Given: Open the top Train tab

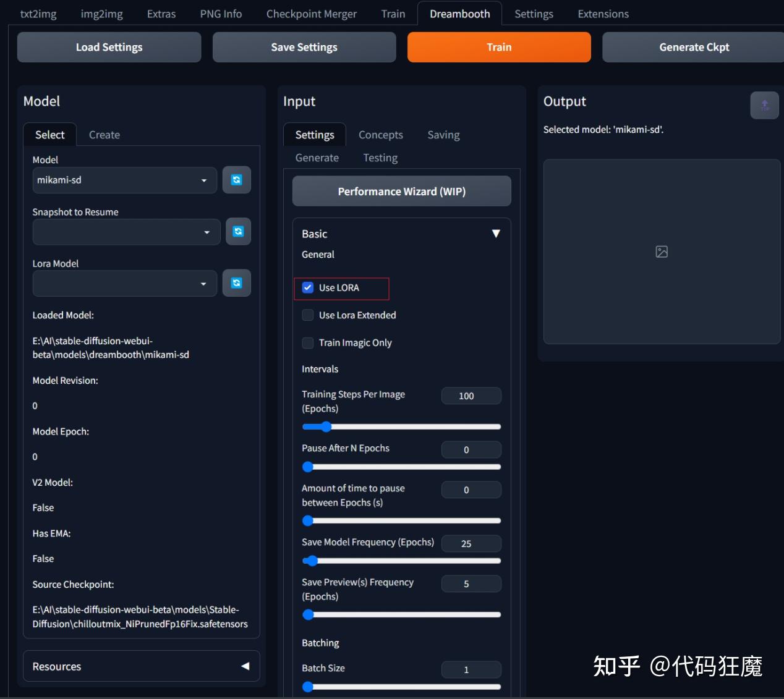Looking at the screenshot, I should [393, 14].
